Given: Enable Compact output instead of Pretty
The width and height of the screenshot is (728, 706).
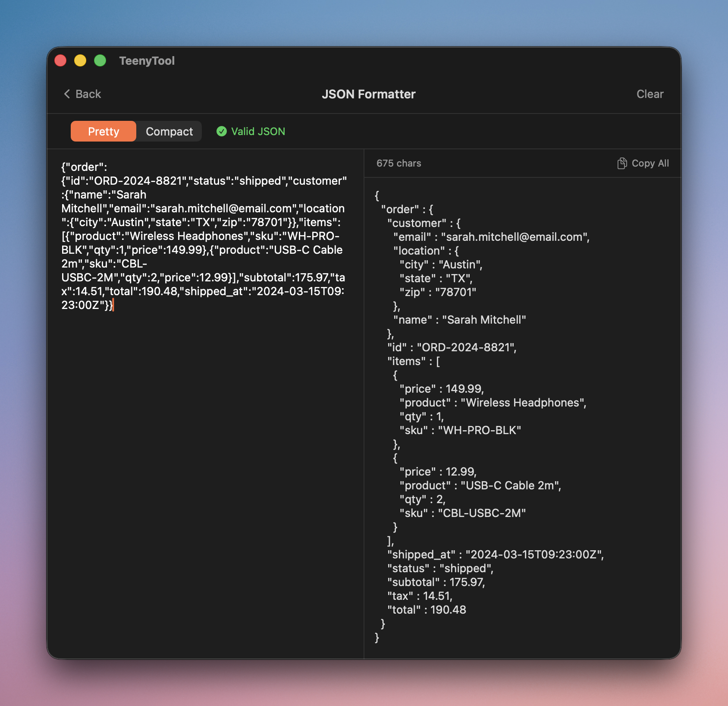Looking at the screenshot, I should point(169,131).
